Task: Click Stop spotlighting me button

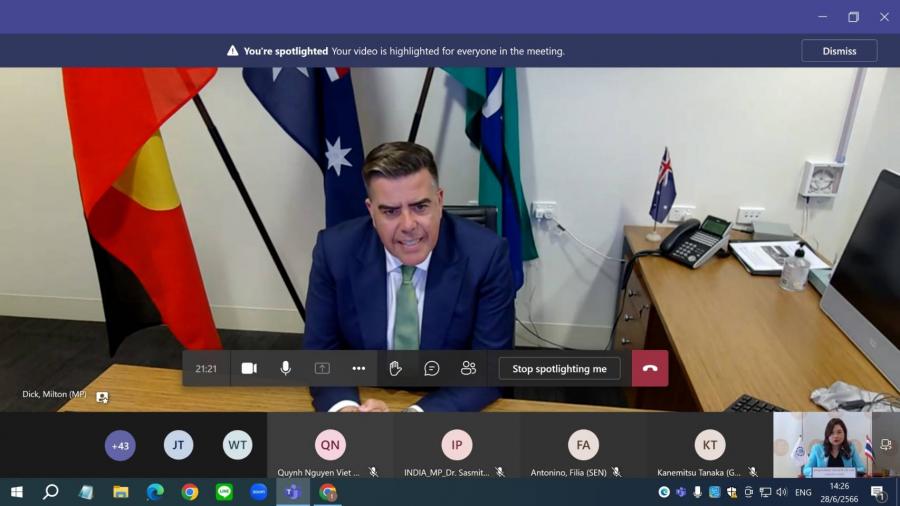Action: coord(559,368)
